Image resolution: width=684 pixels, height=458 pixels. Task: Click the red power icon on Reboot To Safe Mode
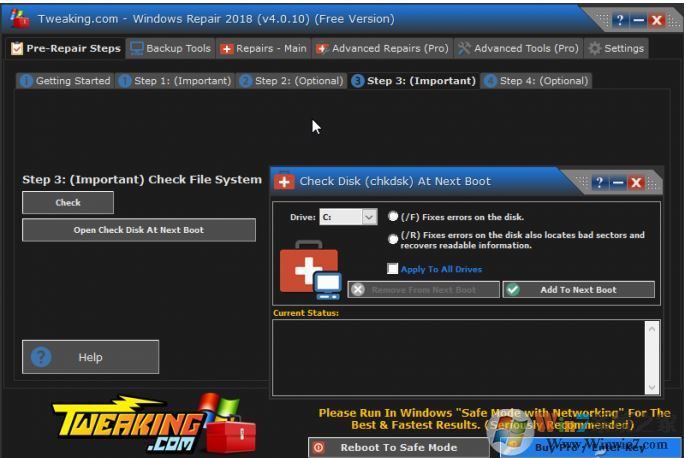[319, 448]
